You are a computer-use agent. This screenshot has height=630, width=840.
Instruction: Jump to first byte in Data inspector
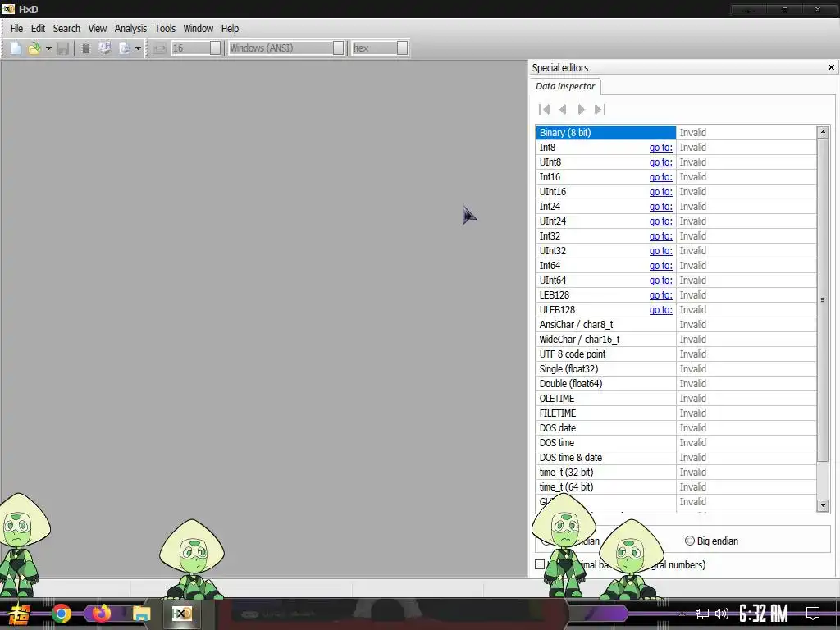tap(545, 109)
